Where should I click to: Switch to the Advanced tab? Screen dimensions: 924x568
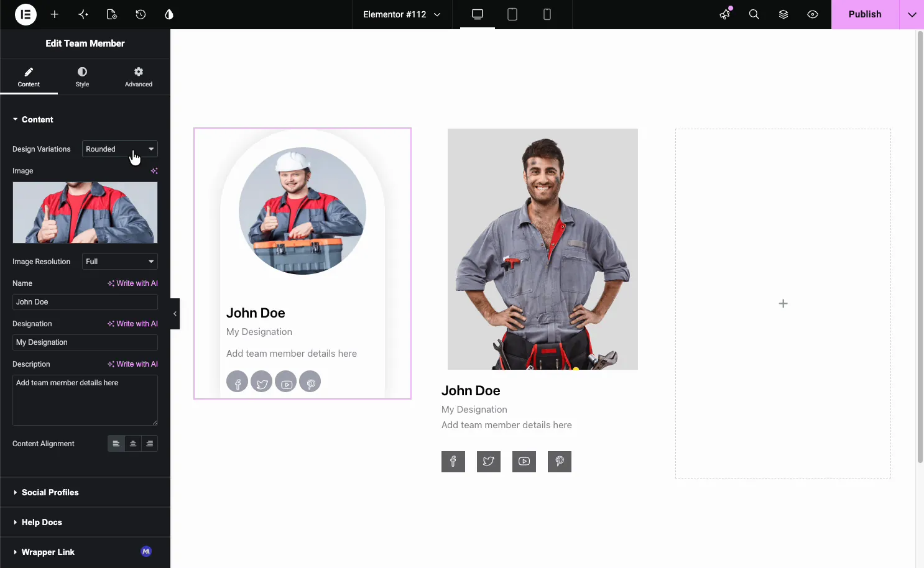tap(139, 77)
